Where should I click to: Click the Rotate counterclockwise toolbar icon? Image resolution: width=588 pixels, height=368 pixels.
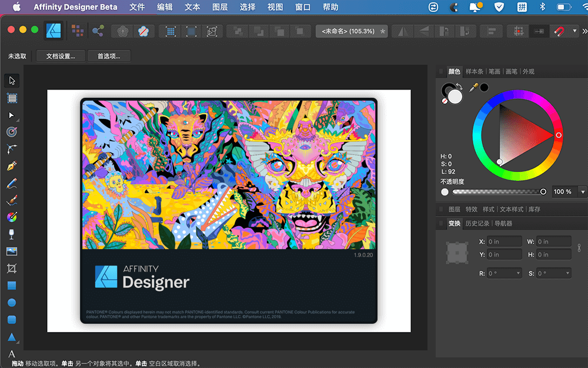point(444,31)
